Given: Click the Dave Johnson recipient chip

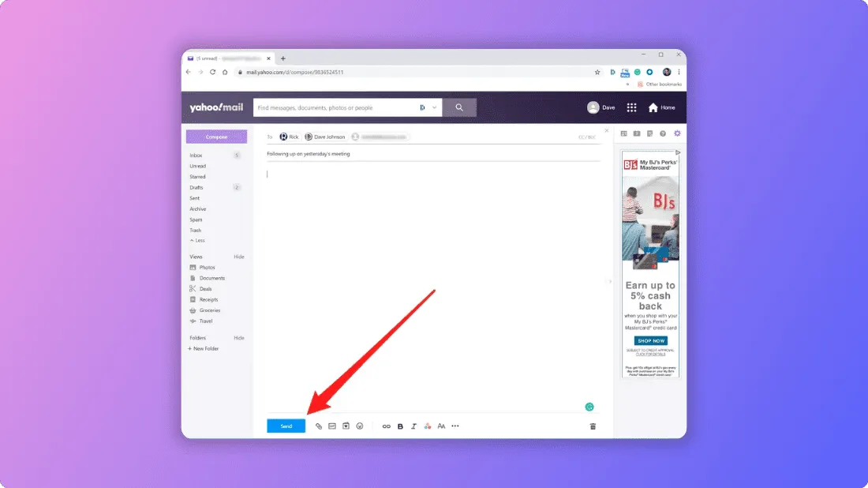Looking at the screenshot, I should [x=325, y=137].
